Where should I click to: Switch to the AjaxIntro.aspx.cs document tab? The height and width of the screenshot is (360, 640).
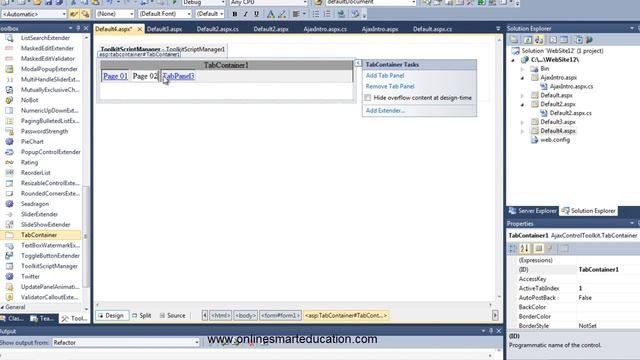pyautogui.click(x=325, y=29)
